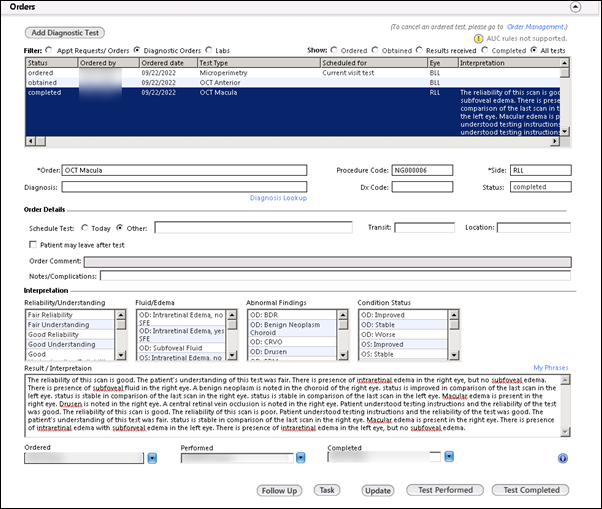Click the Test Performed button
The width and height of the screenshot is (602, 509).
[x=445, y=490]
